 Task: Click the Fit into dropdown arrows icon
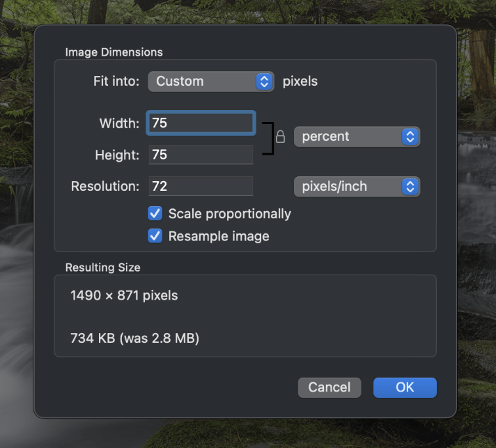264,82
